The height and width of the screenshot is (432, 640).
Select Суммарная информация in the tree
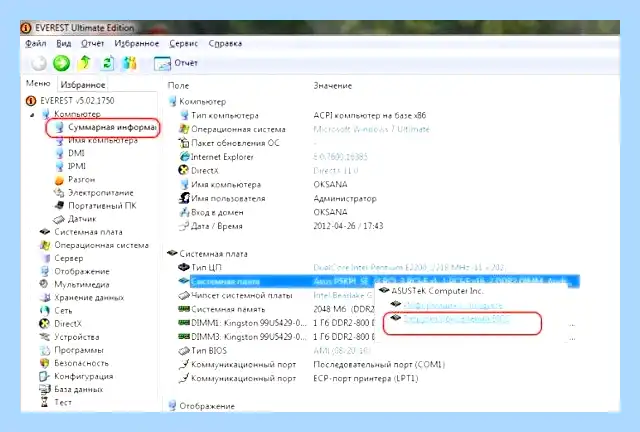[x=111, y=127]
